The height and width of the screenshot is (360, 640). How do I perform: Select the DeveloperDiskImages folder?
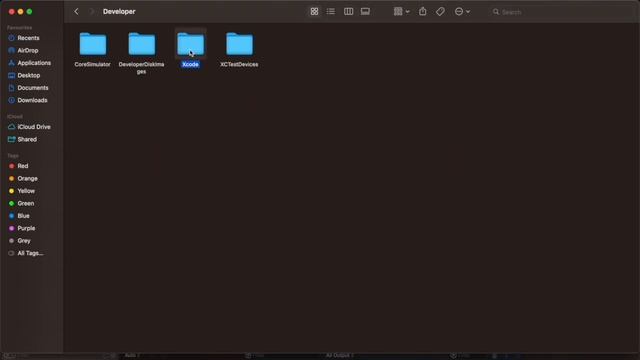click(x=142, y=44)
